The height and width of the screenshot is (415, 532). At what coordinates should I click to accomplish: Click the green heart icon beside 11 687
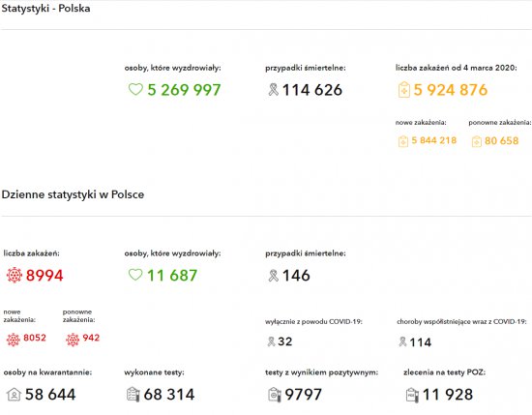135,275
